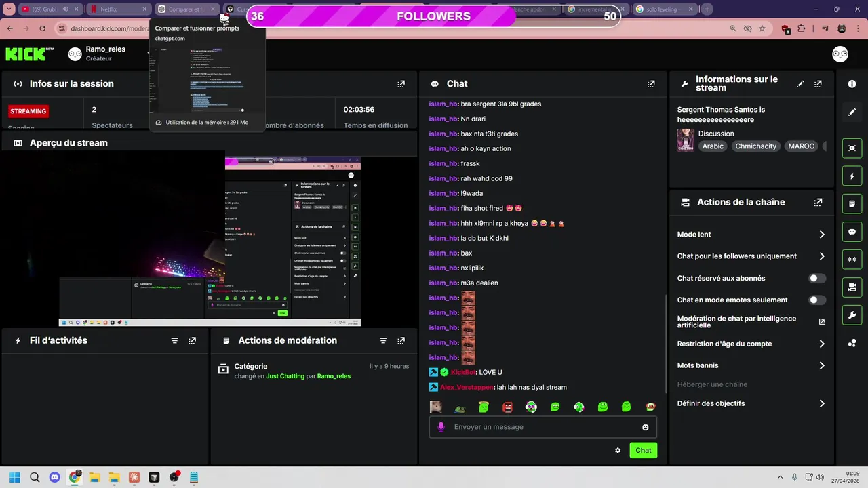
Task: Open Discord from the taskbar
Action: click(55, 477)
